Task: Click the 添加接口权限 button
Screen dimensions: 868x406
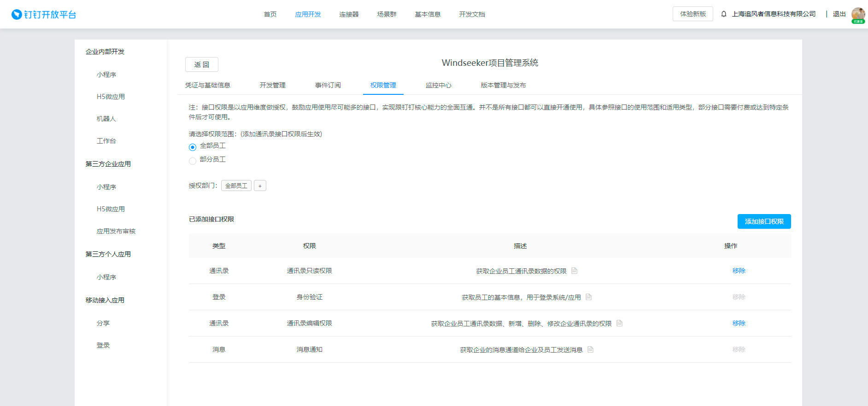Action: (764, 221)
